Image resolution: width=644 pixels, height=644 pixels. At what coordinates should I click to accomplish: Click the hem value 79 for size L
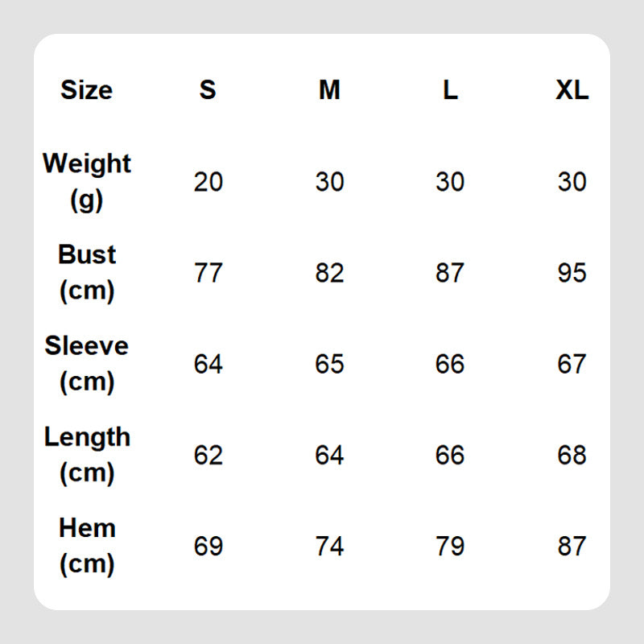[x=450, y=546]
